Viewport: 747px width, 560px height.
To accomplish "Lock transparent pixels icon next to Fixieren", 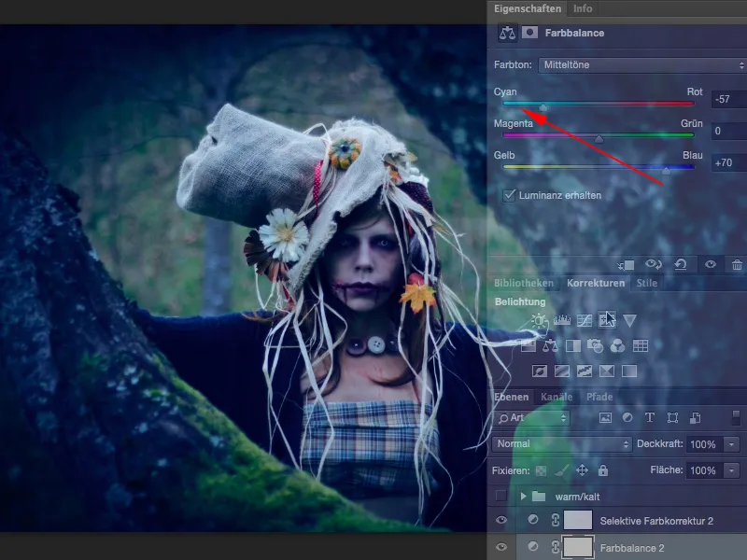I will coord(541,471).
